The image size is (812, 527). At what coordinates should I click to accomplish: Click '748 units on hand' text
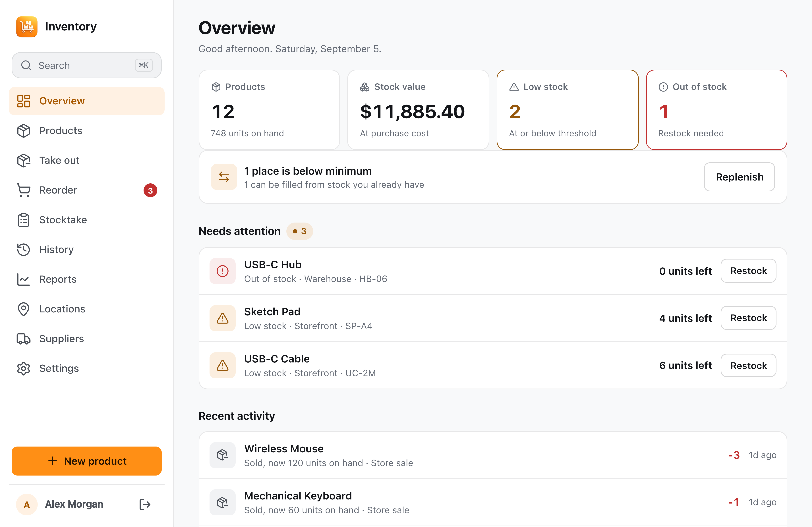pos(247,133)
